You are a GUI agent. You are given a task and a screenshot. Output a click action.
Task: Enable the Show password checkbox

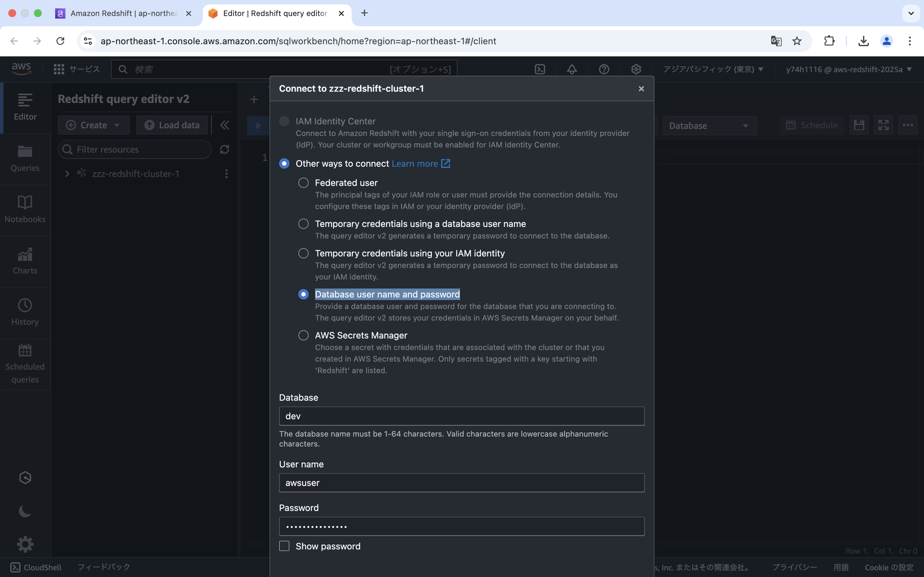[x=284, y=546]
